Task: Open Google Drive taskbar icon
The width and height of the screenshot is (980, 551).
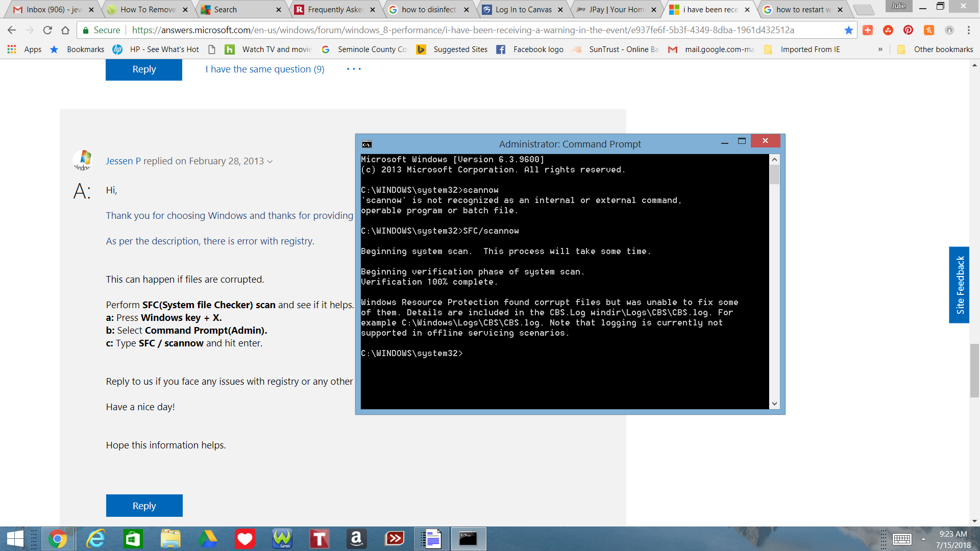Action: click(208, 539)
